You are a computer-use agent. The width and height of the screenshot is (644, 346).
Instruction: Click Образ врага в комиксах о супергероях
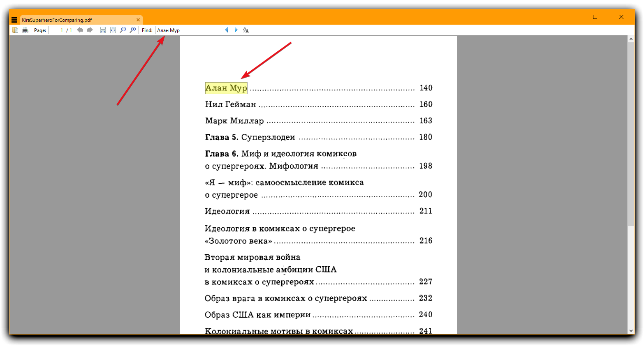tap(286, 298)
